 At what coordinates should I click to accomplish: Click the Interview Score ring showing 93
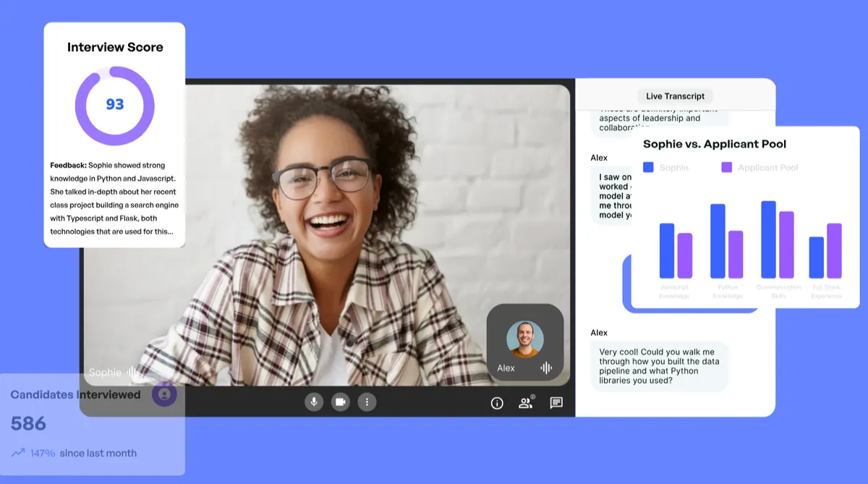[x=115, y=106]
